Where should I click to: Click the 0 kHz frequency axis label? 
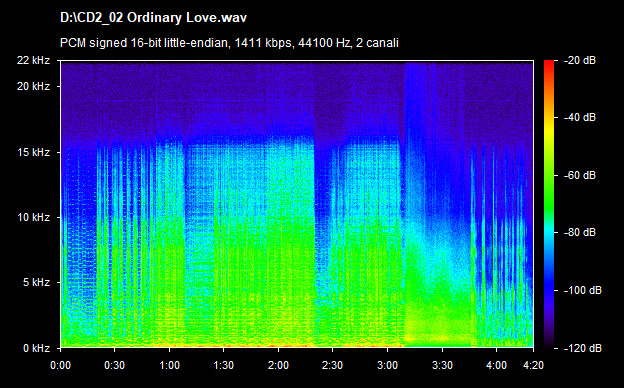36,348
